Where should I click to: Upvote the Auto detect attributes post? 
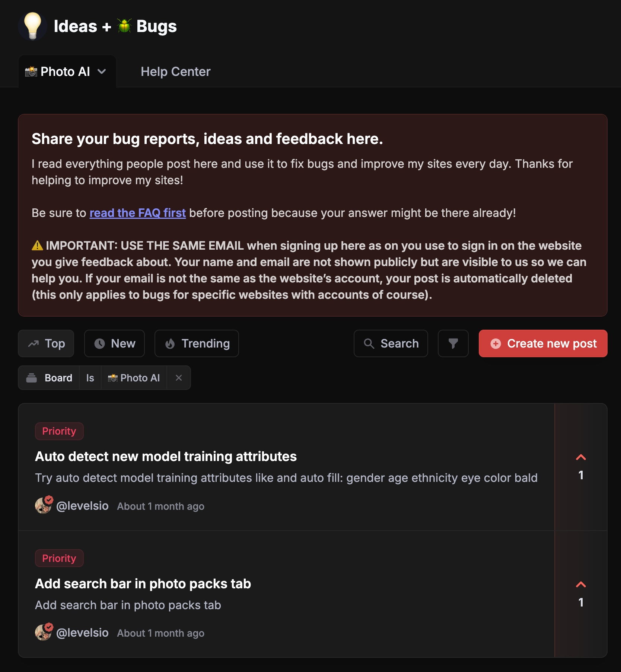pyautogui.click(x=581, y=457)
